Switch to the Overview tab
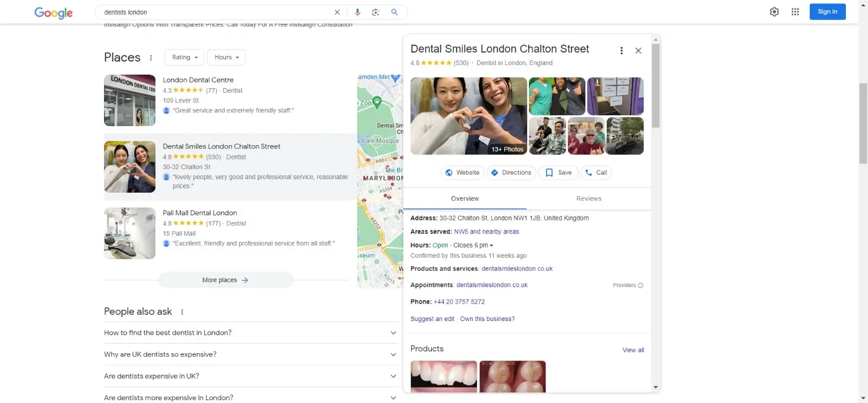The width and height of the screenshot is (868, 403). coord(465,199)
